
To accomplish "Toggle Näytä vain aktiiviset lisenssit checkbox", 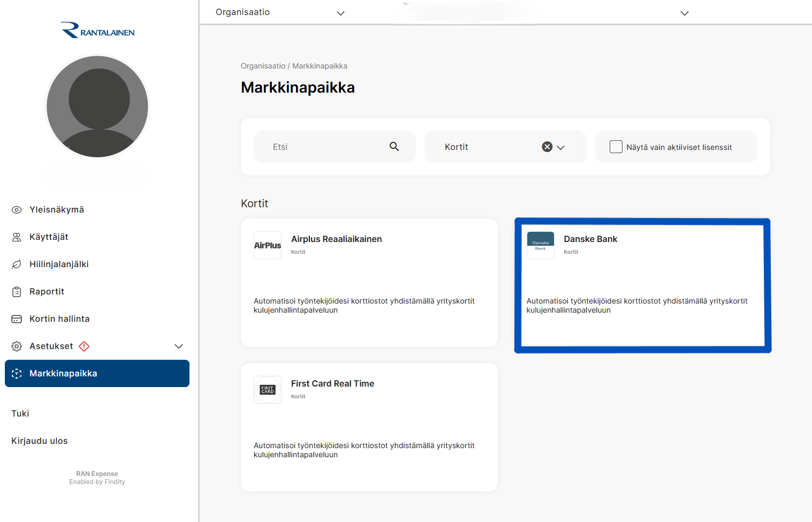I will pyautogui.click(x=616, y=147).
